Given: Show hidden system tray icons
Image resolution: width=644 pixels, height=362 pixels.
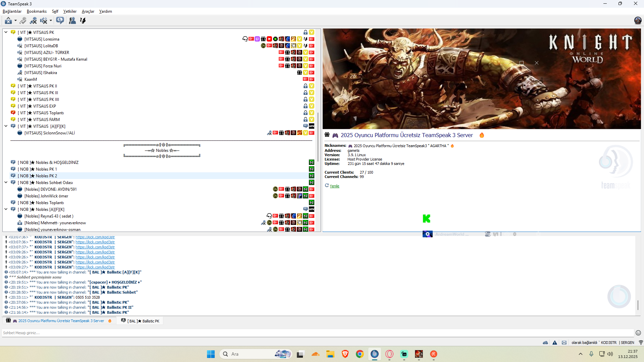Looking at the screenshot, I should point(581,354).
